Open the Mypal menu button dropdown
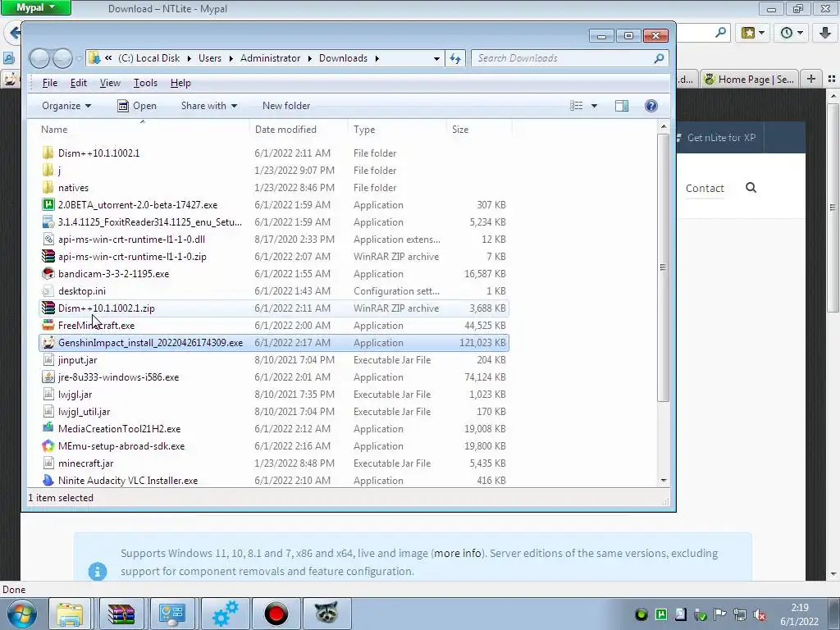This screenshot has width=840, height=630. point(36,7)
